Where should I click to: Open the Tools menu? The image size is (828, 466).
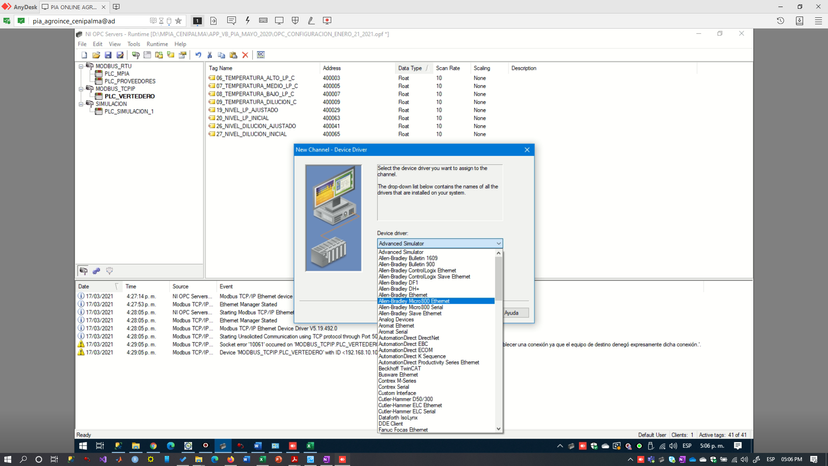tap(134, 44)
